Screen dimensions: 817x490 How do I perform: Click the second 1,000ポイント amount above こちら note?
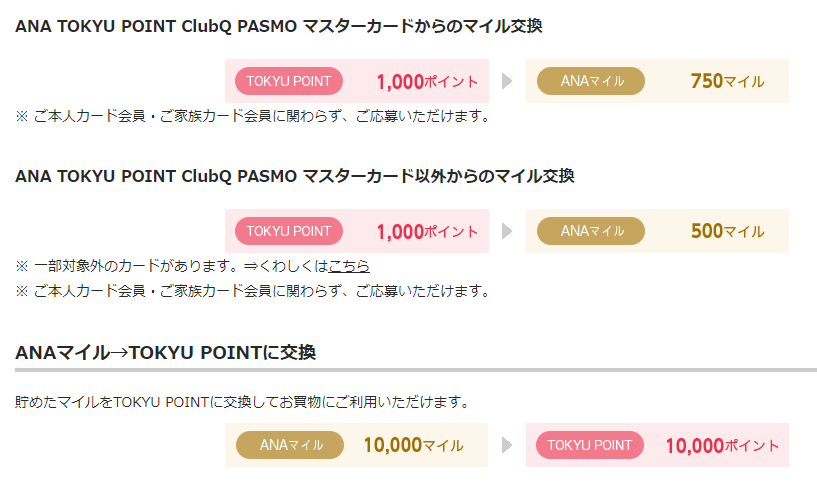click(x=427, y=232)
